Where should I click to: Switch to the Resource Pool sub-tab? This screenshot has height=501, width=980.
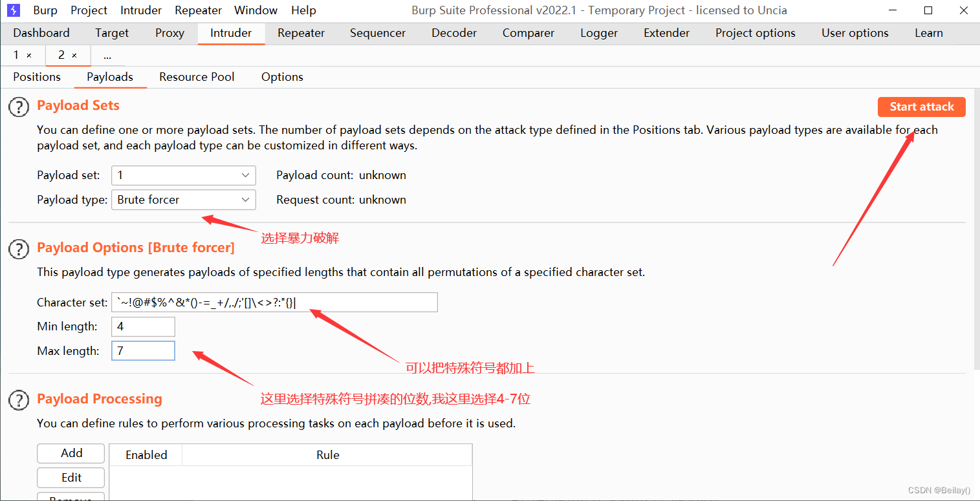(197, 77)
